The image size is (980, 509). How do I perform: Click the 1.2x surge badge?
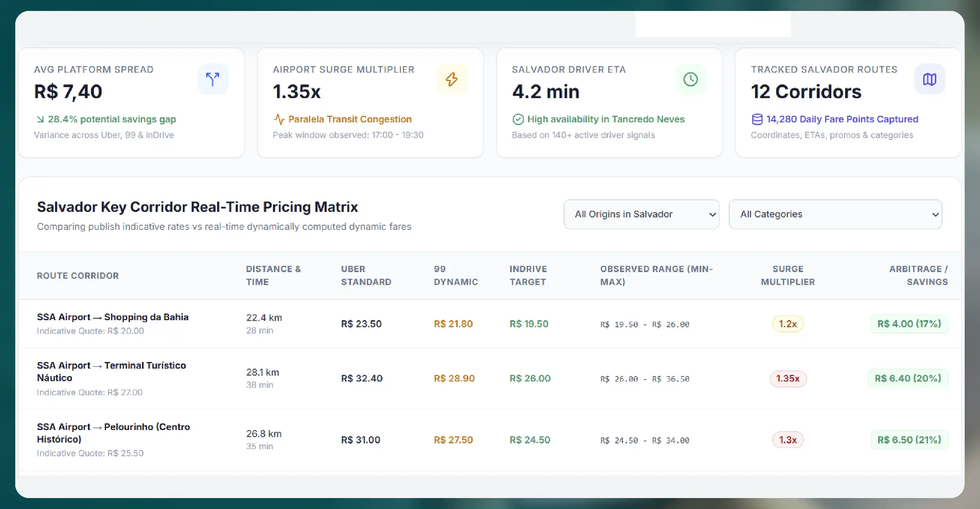point(788,324)
